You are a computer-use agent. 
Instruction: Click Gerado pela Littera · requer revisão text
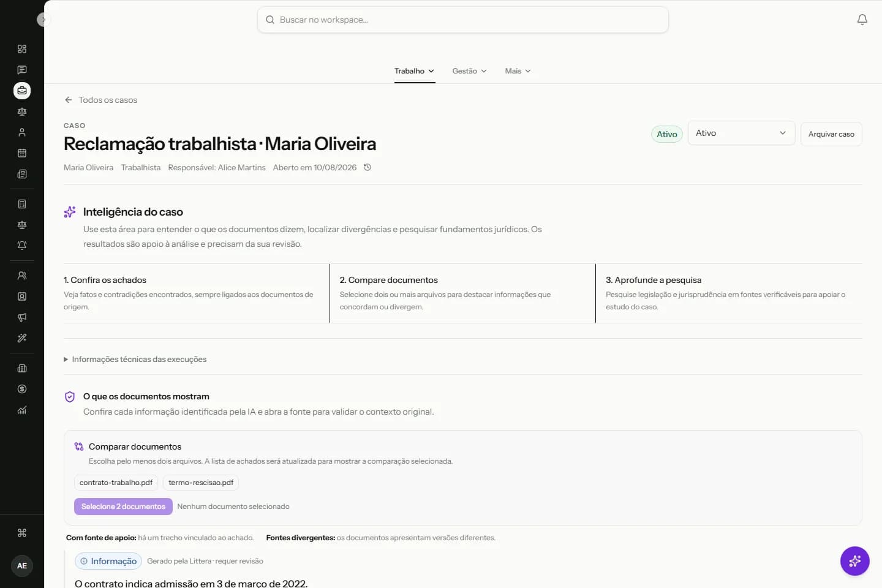[205, 561]
